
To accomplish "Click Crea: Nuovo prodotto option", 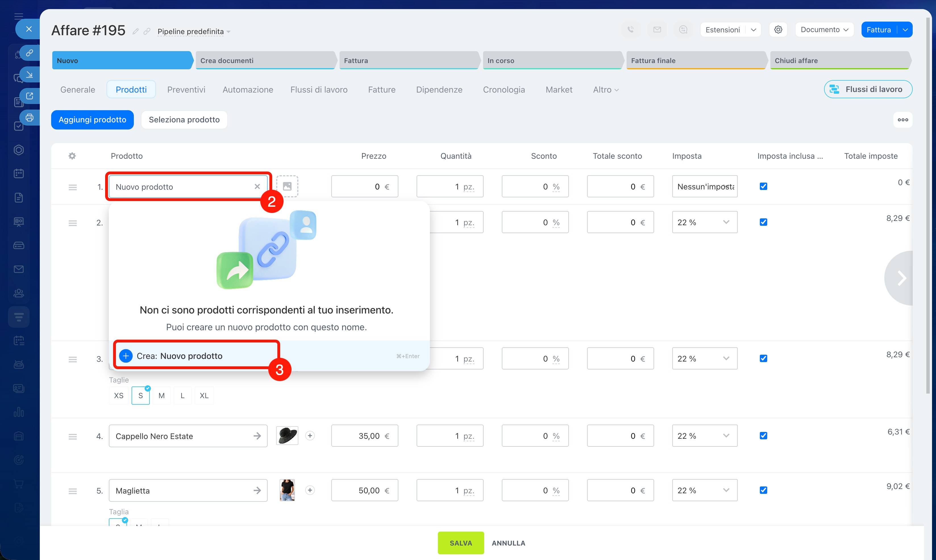I will (179, 356).
